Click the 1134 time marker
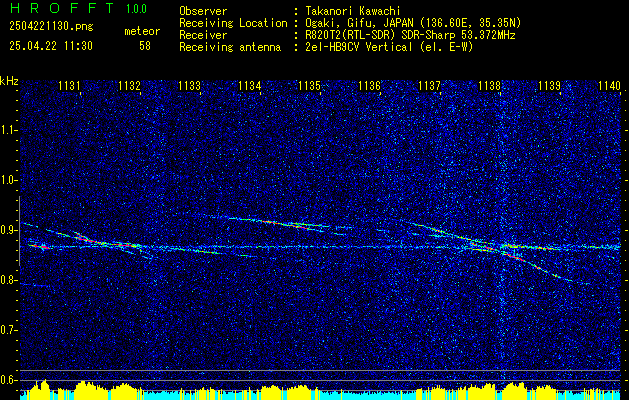The height and width of the screenshot is (400, 629). [x=250, y=85]
